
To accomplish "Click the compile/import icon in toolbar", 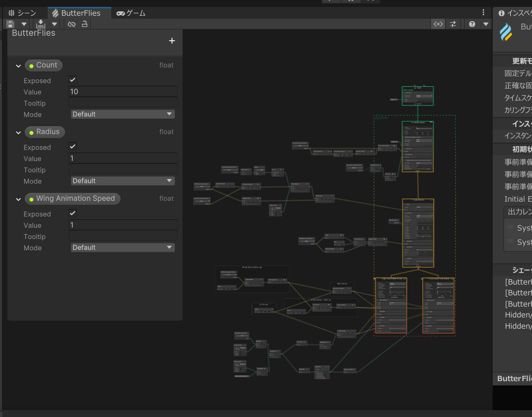I will coord(41,24).
